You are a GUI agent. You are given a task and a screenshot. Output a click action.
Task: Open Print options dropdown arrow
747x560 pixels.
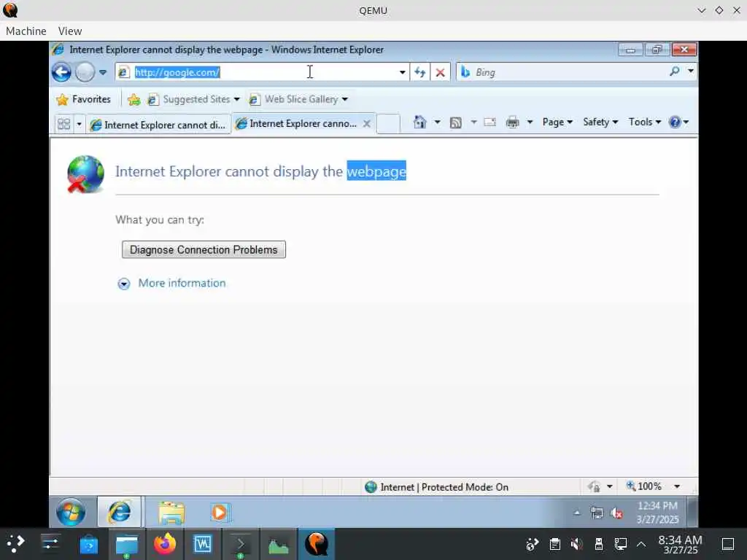pyautogui.click(x=530, y=122)
